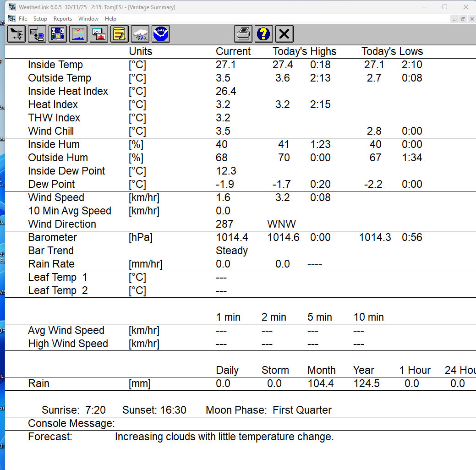Open the Window menu
The image size is (476, 470).
pyautogui.click(x=88, y=19)
